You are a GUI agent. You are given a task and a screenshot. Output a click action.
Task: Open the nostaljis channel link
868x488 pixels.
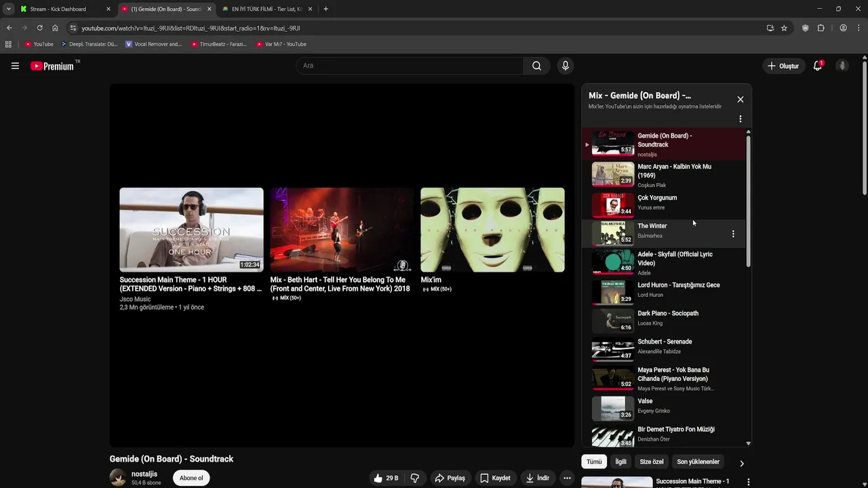[144, 474]
